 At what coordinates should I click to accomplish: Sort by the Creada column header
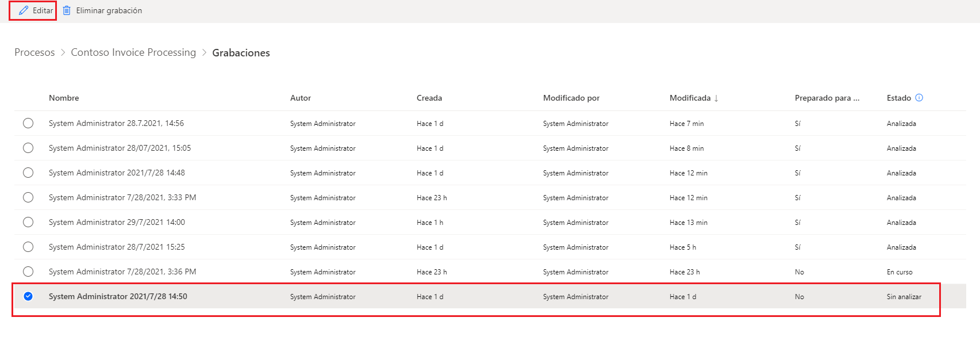coord(429,98)
